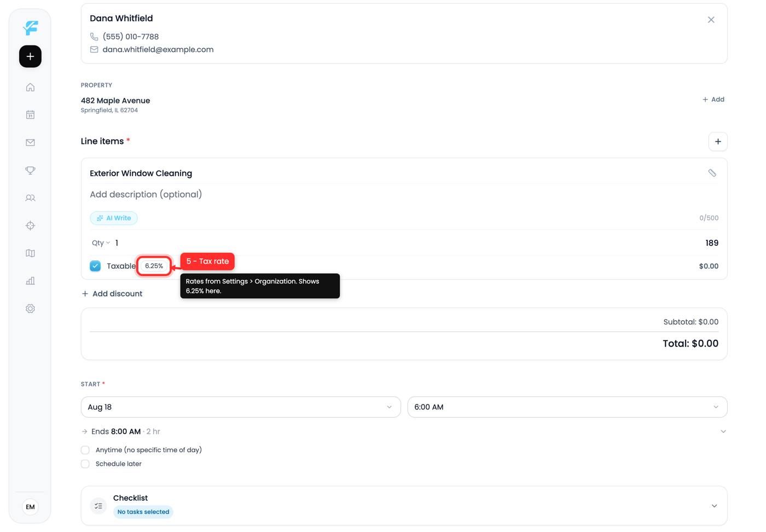Screen dimensions: 766x532
Task: Click Add discount
Action: click(112, 294)
